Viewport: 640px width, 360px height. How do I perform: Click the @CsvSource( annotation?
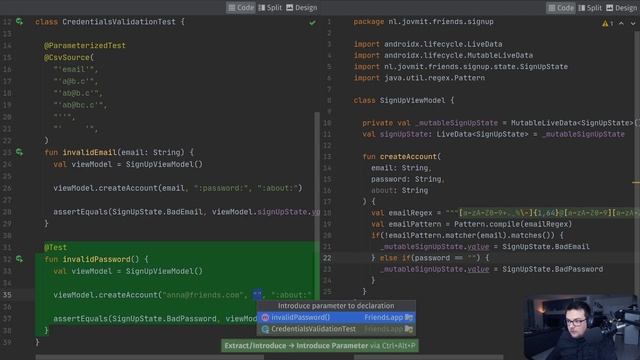(69, 58)
